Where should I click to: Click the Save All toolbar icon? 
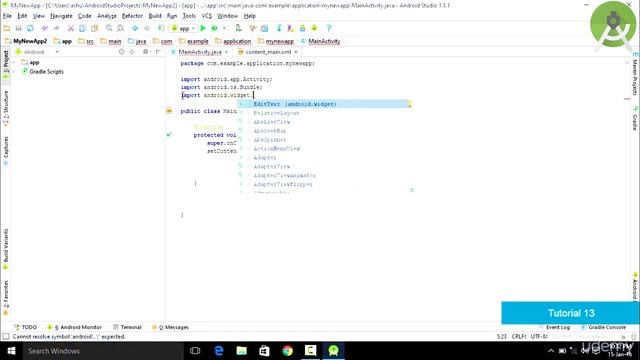[x=18, y=28]
